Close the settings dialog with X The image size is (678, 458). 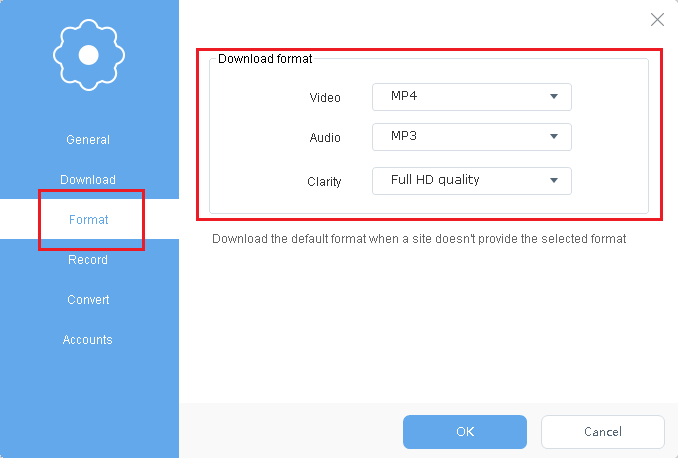tap(657, 19)
